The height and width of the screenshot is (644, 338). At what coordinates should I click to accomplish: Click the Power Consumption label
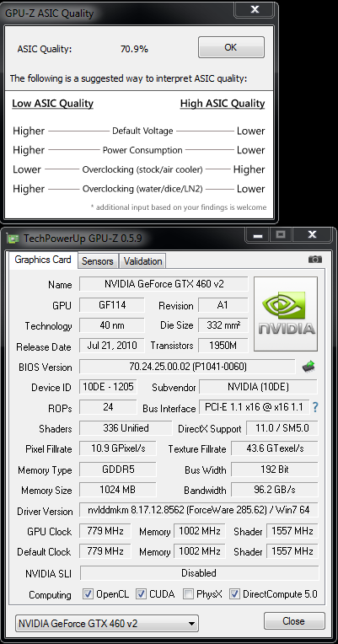coord(142,150)
